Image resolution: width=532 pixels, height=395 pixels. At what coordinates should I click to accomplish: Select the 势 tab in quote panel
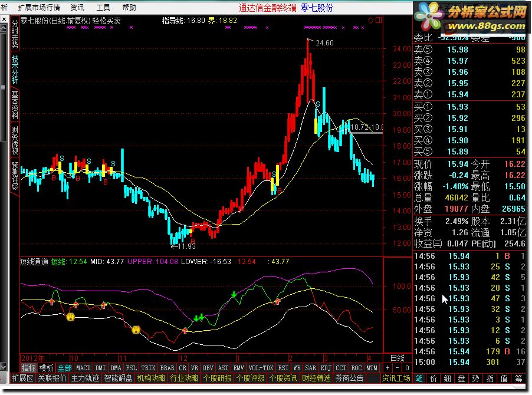476,378
